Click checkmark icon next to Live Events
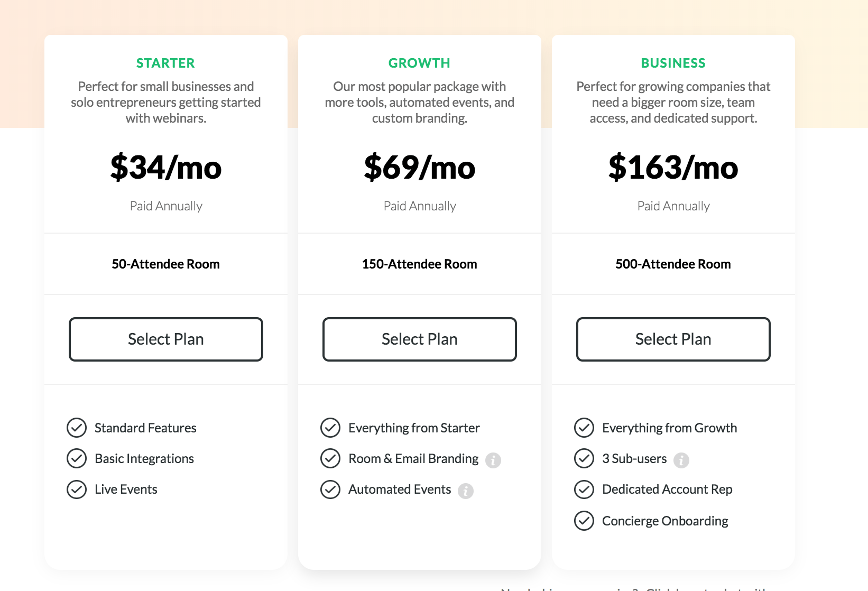The image size is (868, 591). [77, 490]
